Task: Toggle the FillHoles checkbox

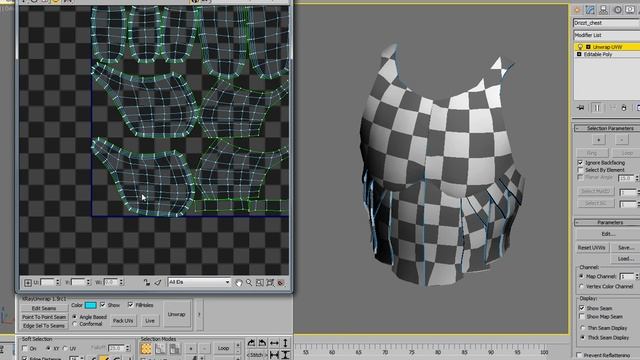Action: pos(131,305)
